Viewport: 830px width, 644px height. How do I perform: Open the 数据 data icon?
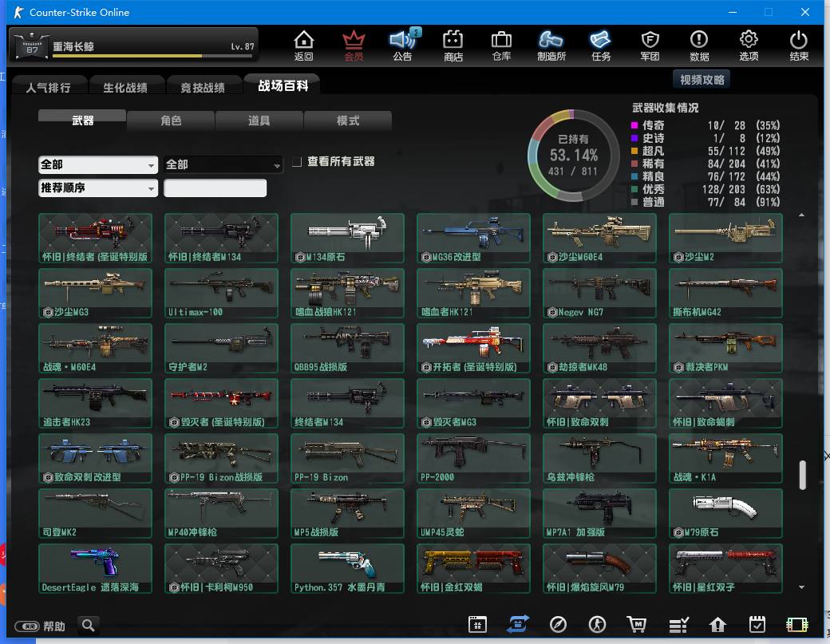pos(699,45)
